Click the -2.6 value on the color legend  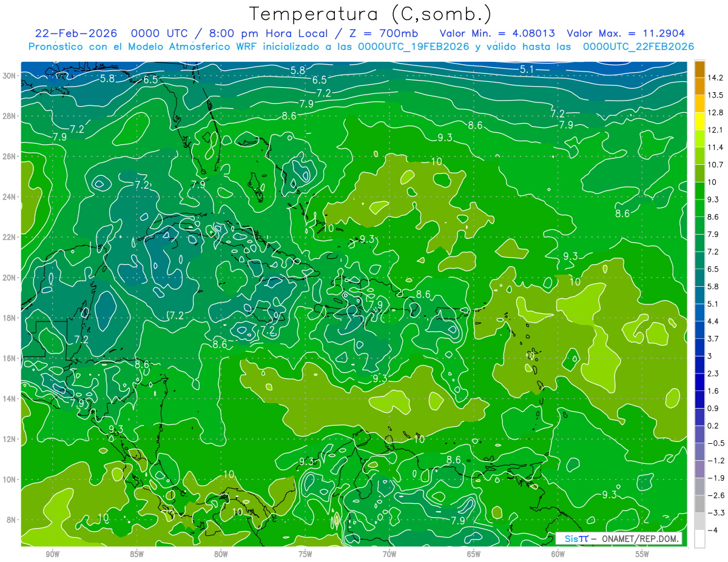(x=716, y=495)
